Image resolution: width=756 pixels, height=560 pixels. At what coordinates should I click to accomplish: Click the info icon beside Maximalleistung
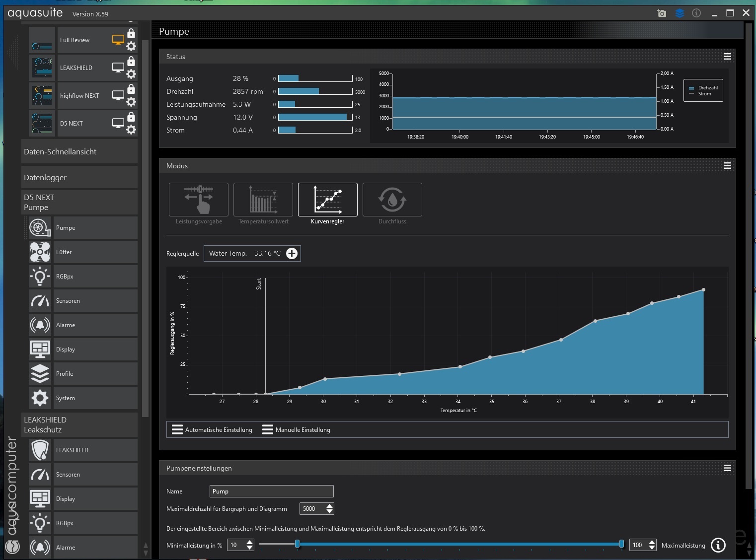coord(718,545)
